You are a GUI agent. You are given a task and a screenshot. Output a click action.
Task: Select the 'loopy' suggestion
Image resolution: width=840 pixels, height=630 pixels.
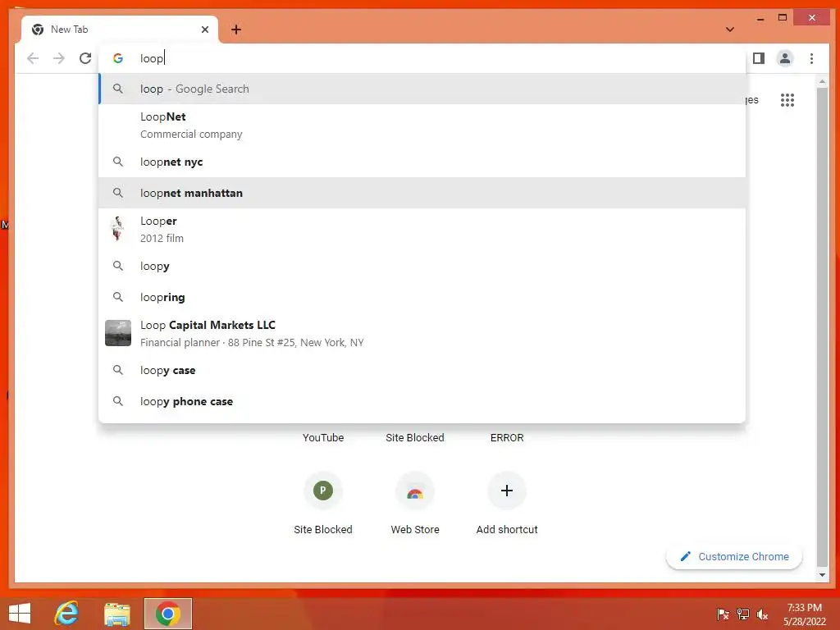pos(422,266)
